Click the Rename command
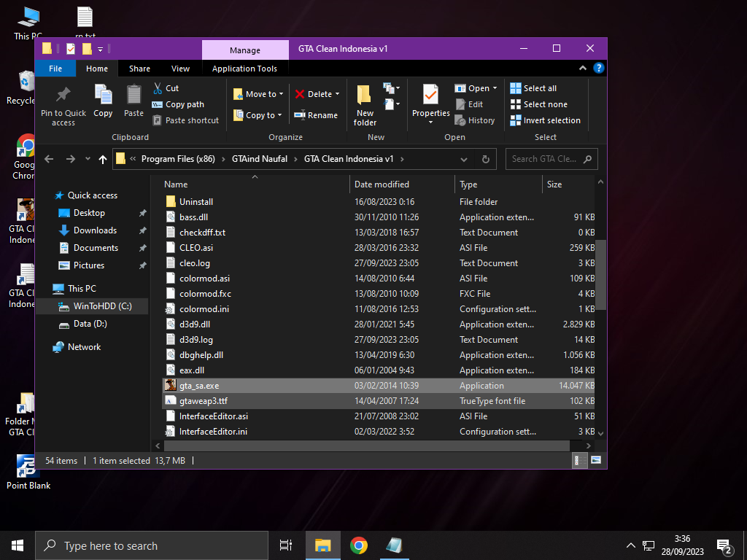The image size is (747, 560). (316, 115)
